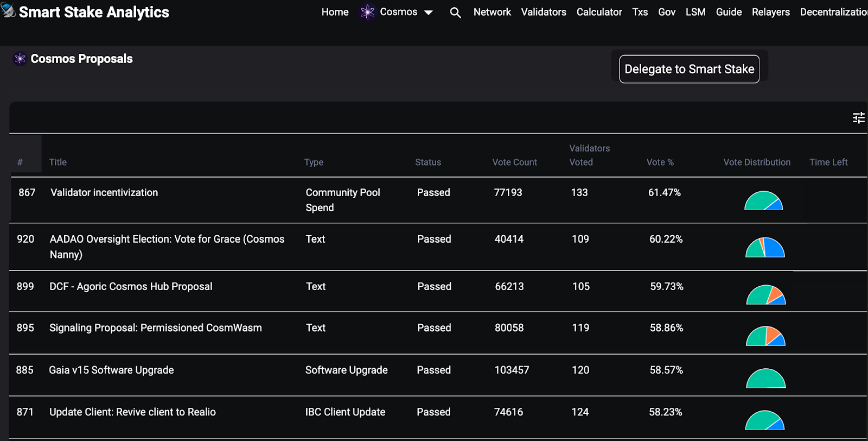868x441 pixels.
Task: Go to the Home page
Action: [335, 12]
